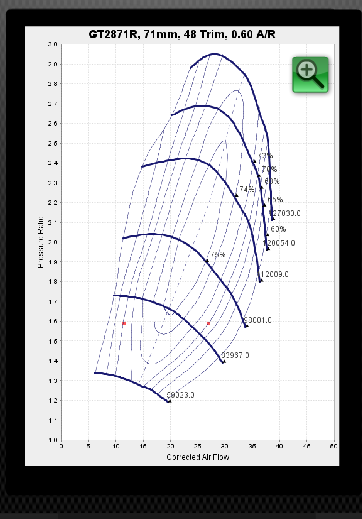
Task: Select the title text 'GT2871R, 71mm, 48 Trim, 0.60 A/R'
Action: tap(182, 34)
